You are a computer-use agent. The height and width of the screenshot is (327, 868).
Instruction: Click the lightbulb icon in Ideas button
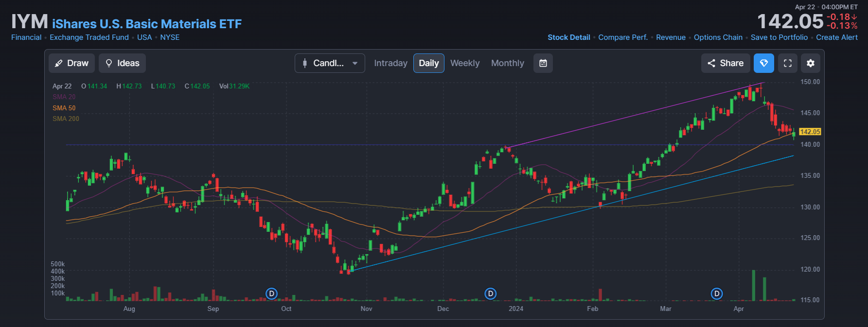click(x=109, y=63)
